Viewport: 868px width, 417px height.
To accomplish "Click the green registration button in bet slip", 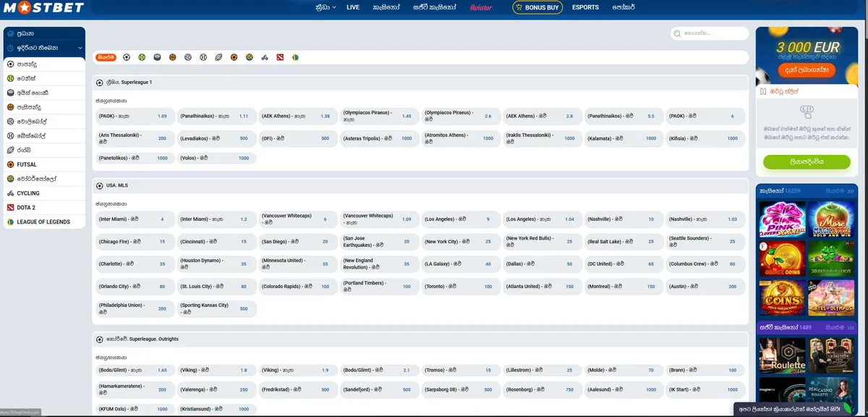I will 807,162.
